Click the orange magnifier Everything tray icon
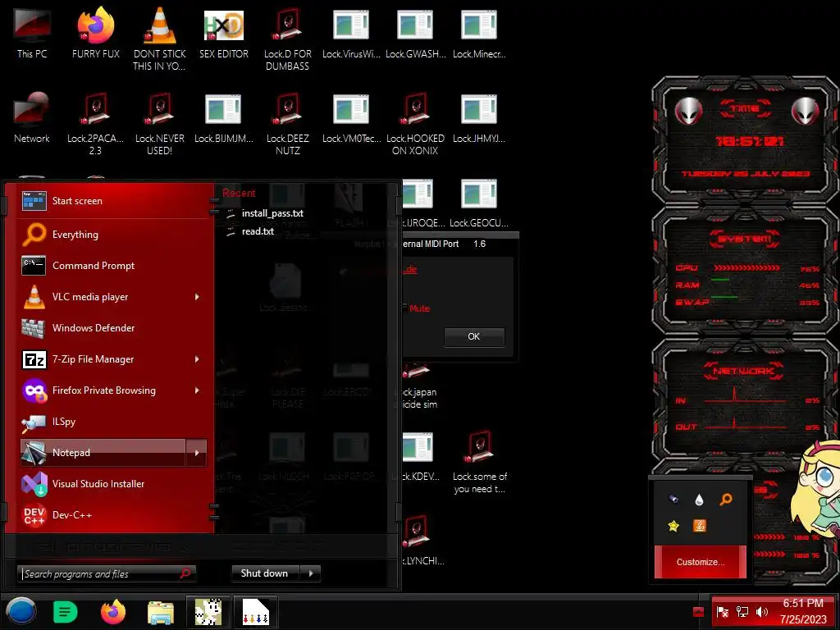The image size is (840, 630). (x=726, y=500)
